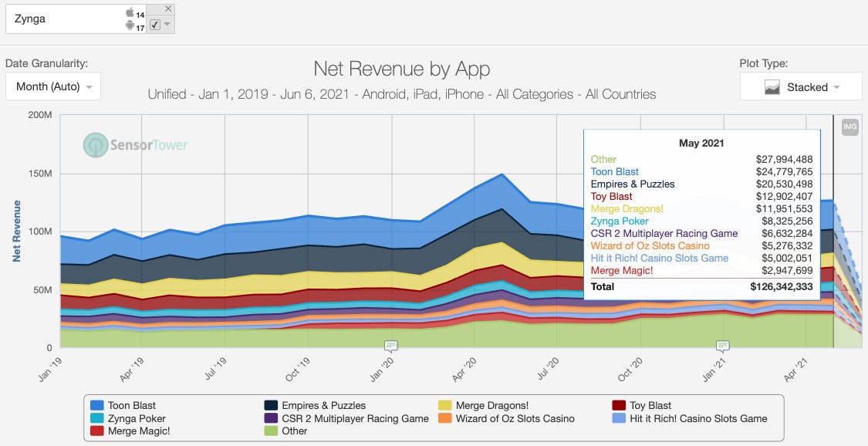Toggle Toy Blast legend swatch
The width and height of the screenshot is (868, 446).
point(619,406)
